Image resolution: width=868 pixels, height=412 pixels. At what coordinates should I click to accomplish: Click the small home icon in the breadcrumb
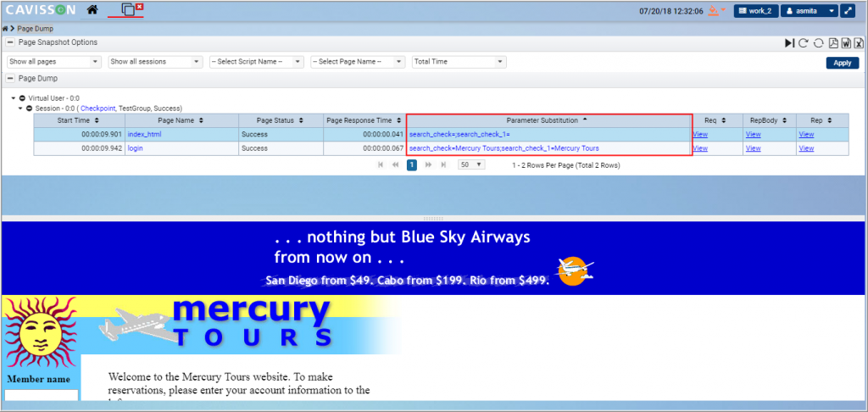click(x=6, y=28)
